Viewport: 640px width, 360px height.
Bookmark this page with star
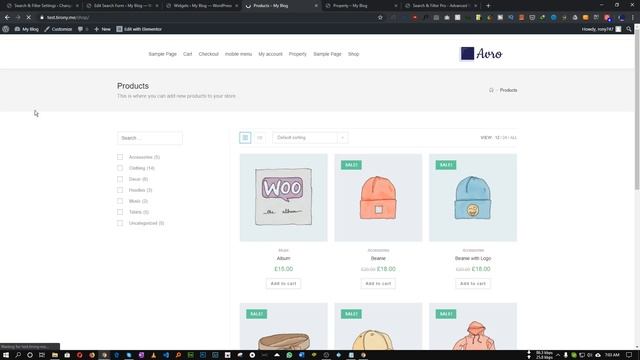[380, 18]
